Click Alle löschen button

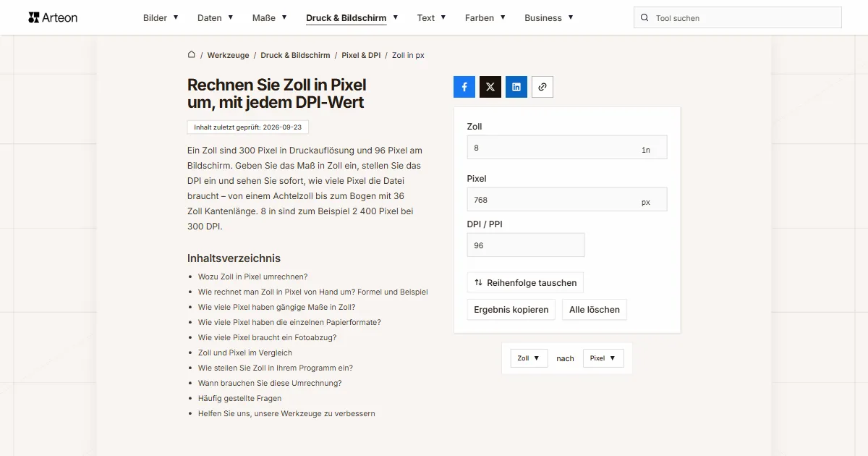(595, 310)
